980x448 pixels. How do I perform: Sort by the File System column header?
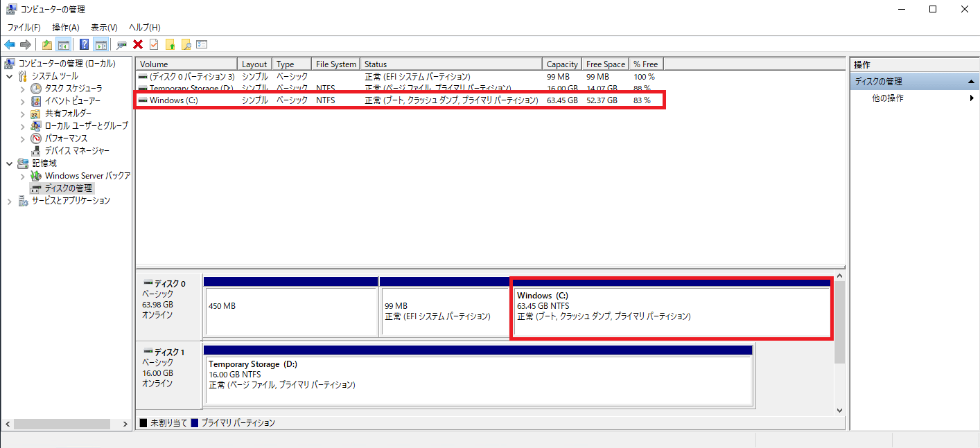(x=335, y=64)
